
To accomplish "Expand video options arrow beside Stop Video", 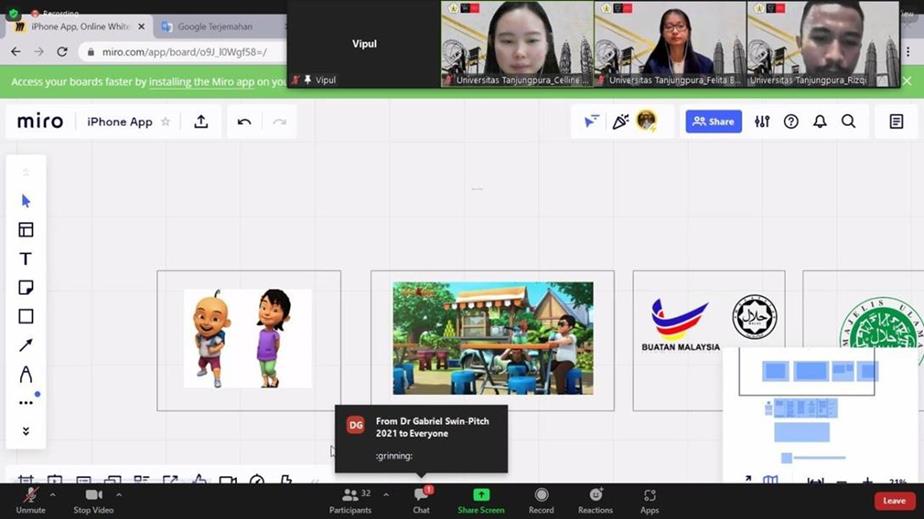I will coord(119,494).
